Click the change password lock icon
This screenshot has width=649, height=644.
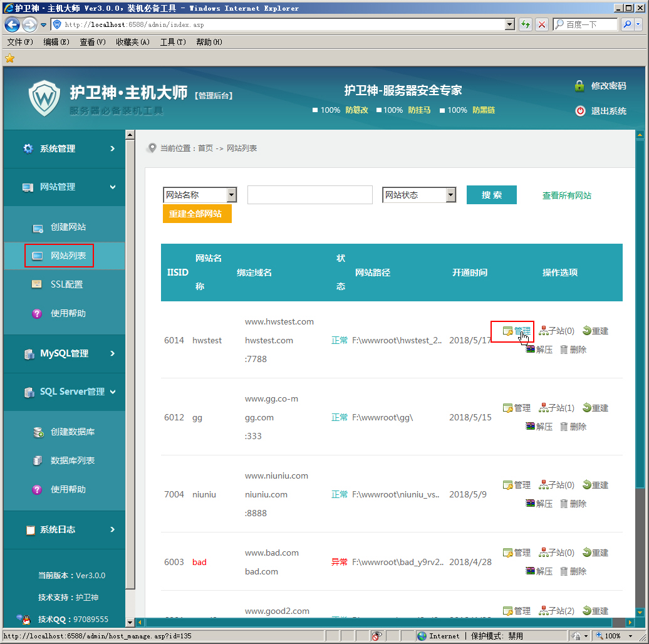point(579,86)
